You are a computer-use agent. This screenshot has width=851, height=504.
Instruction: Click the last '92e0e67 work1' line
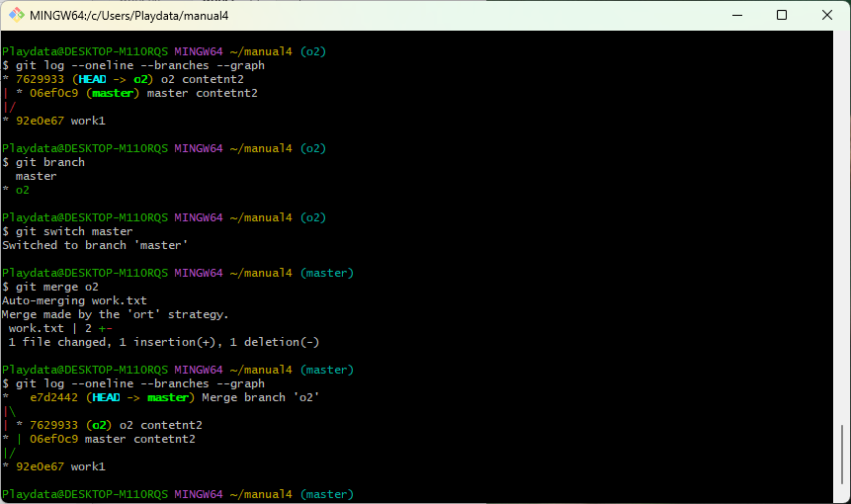(53, 466)
